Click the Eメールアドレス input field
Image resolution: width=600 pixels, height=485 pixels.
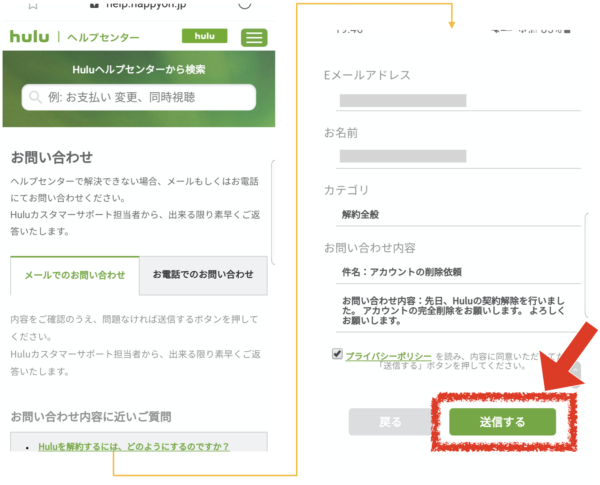coord(458,101)
